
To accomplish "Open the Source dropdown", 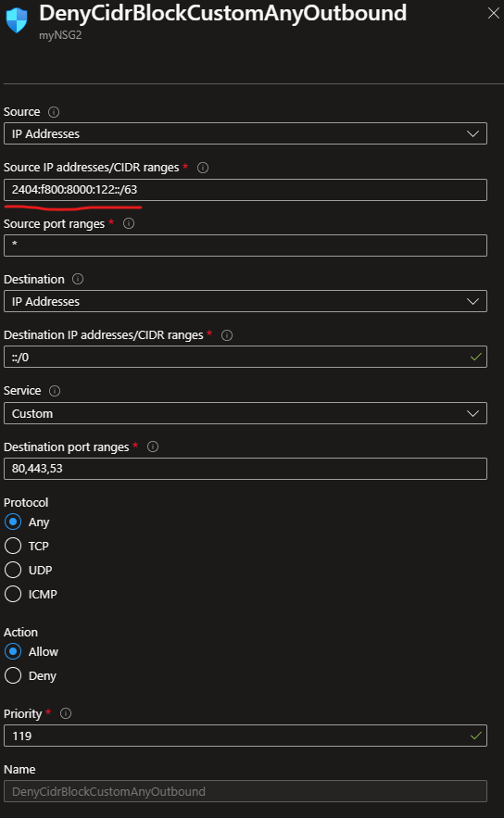I will tap(246, 133).
